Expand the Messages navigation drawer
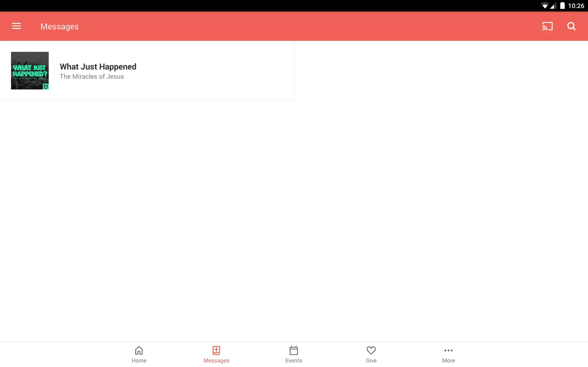This screenshot has height=367, width=588. (x=17, y=26)
